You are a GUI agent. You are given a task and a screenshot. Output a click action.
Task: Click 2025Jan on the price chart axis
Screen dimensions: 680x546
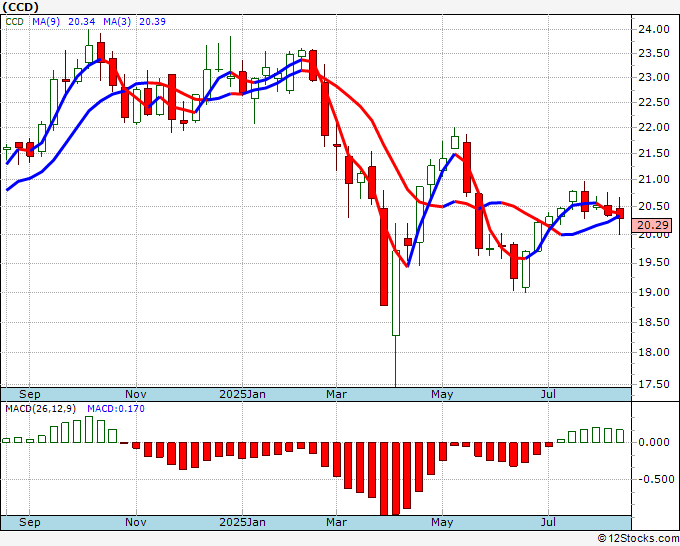point(242,394)
